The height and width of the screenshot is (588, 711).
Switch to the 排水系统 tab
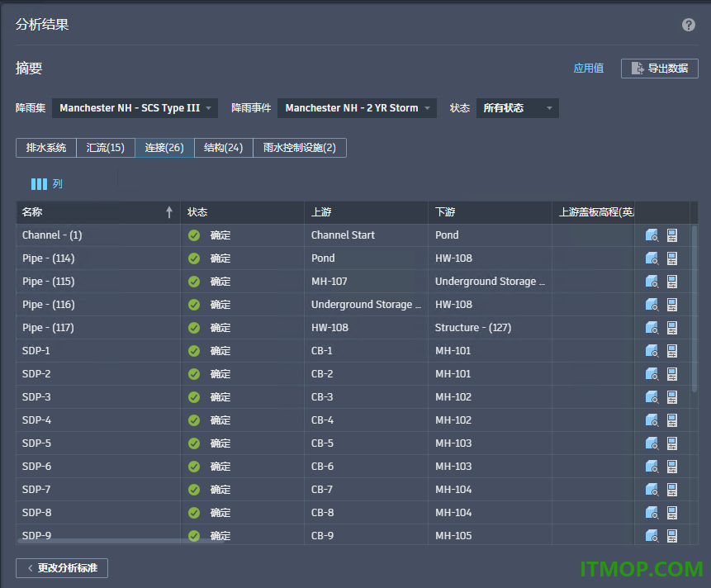46,148
